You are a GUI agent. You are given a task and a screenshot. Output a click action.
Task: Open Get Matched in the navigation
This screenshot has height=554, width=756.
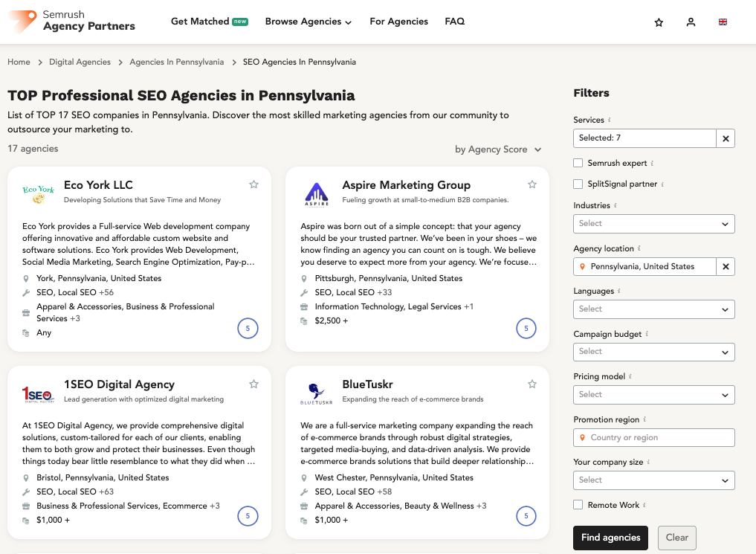click(x=209, y=22)
